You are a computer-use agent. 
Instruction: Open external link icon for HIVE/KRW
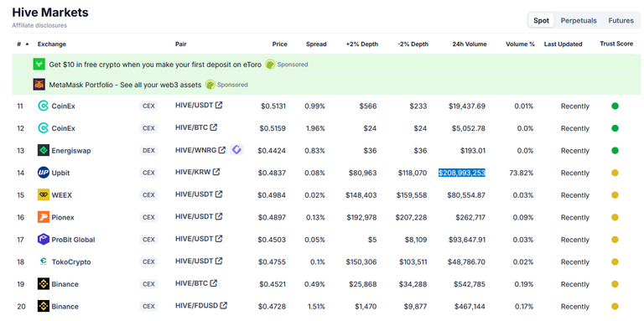click(x=216, y=172)
